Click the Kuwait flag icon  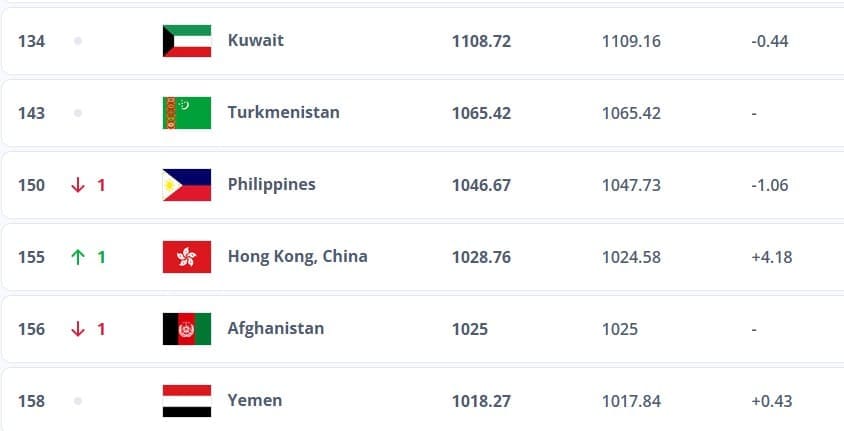click(187, 41)
